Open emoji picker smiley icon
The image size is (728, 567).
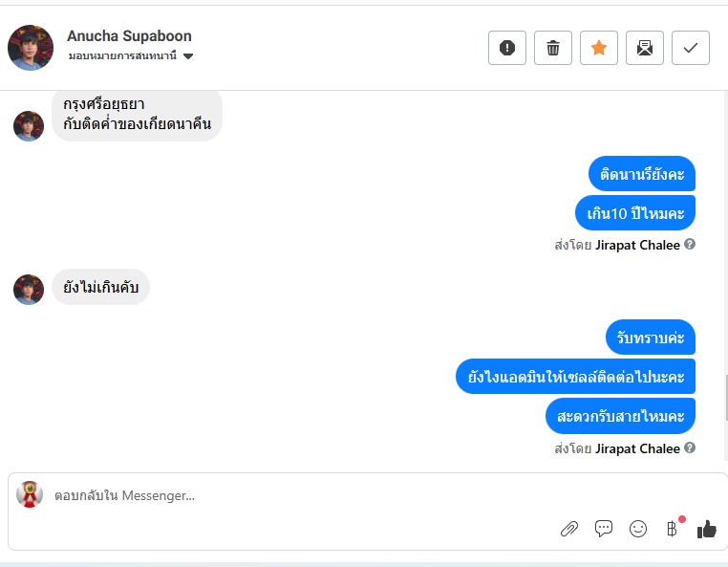[638, 529]
